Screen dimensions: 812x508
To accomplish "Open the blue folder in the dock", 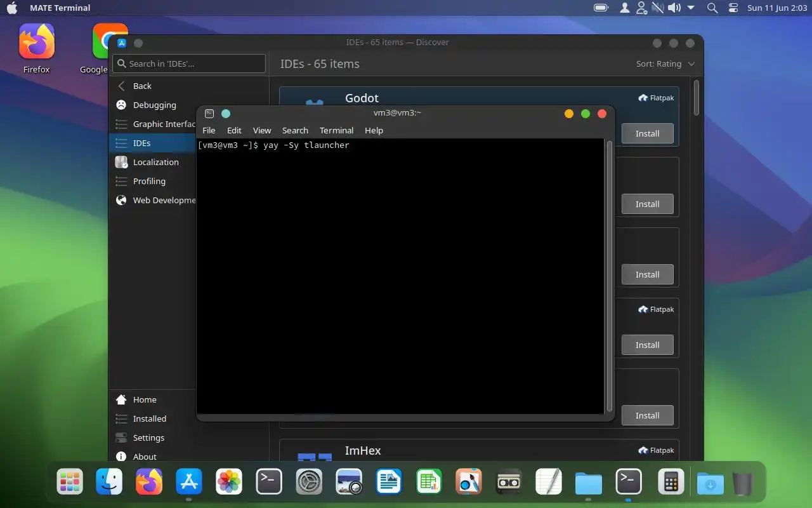I will tap(589, 482).
